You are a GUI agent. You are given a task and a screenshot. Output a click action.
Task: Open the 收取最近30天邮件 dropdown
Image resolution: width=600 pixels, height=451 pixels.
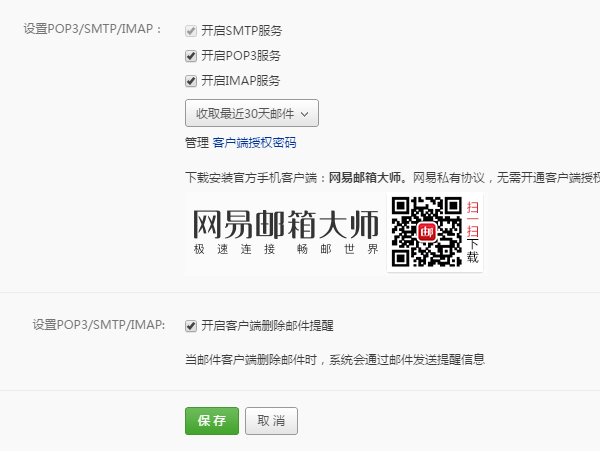click(252, 113)
